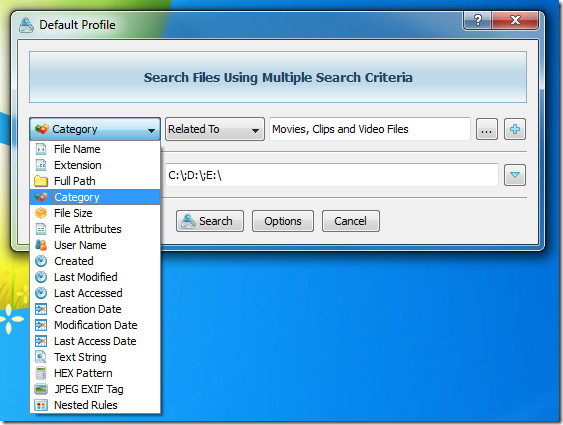Open the Options dialog button

tap(283, 221)
